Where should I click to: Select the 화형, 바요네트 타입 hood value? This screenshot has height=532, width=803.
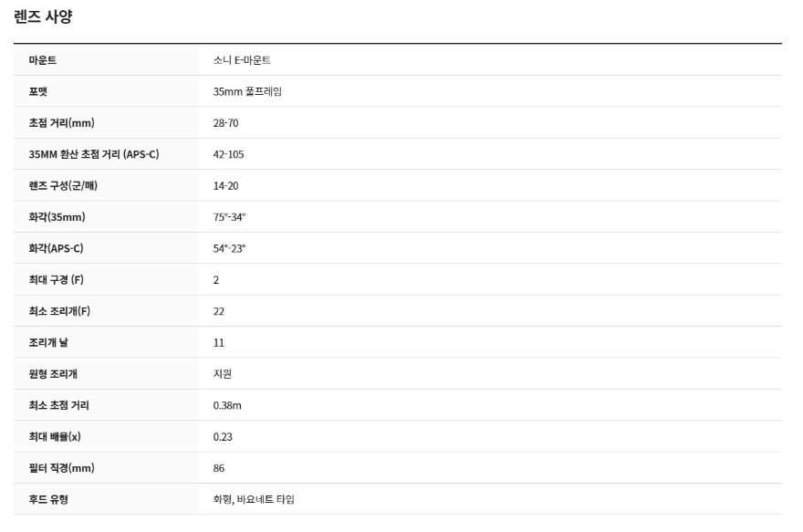[254, 499]
